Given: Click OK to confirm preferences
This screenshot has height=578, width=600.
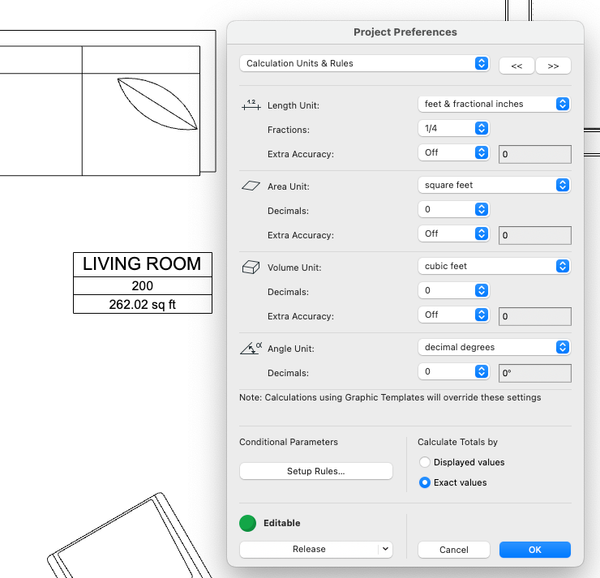Looking at the screenshot, I should point(535,549).
